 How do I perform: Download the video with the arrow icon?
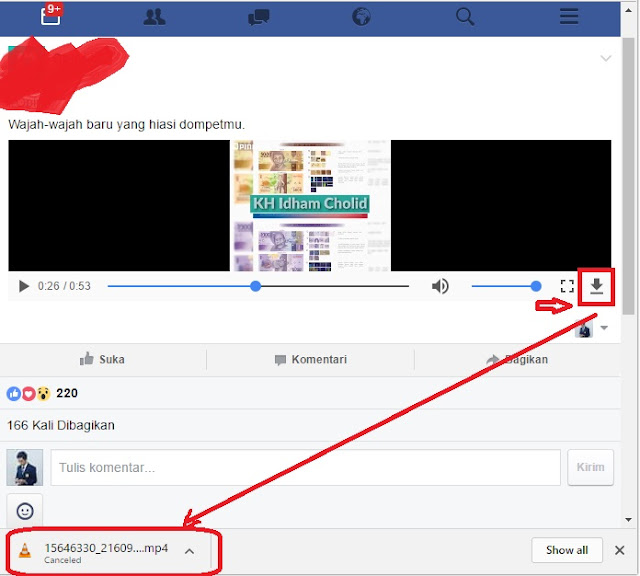click(x=596, y=286)
